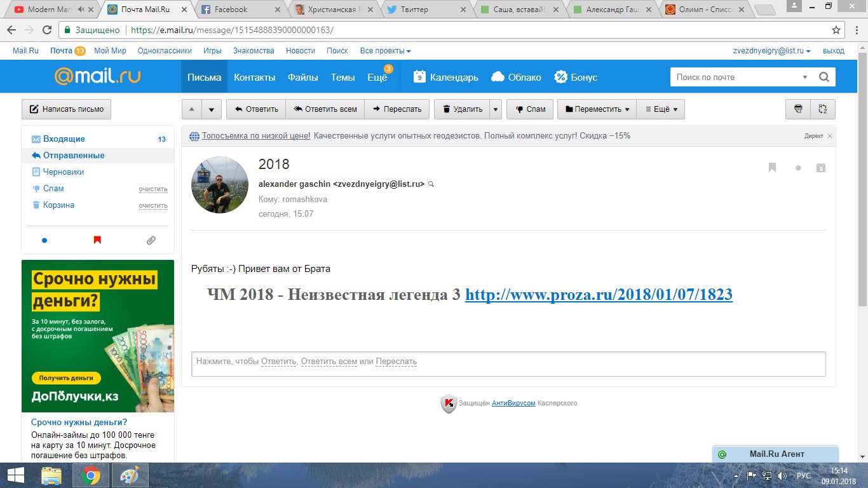Mute the Modern Mart tab's audio icon
Image resolution: width=868 pixels, height=488 pixels.
click(82, 10)
